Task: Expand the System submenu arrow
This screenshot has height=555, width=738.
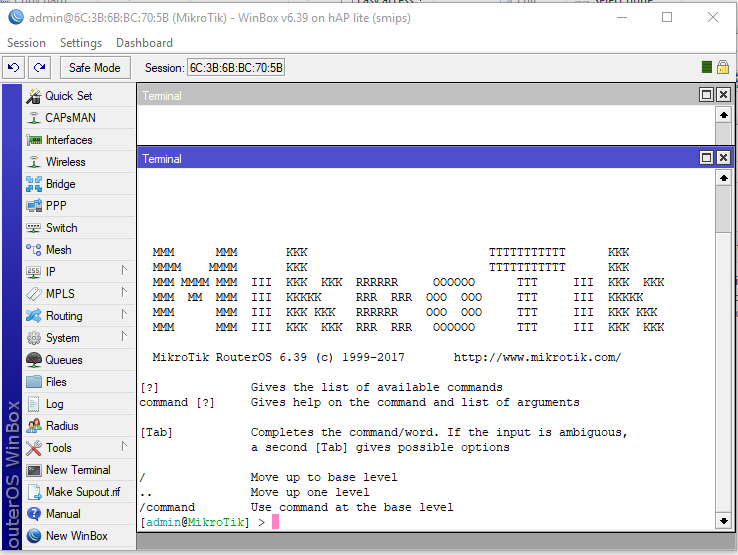Action: [x=124, y=336]
